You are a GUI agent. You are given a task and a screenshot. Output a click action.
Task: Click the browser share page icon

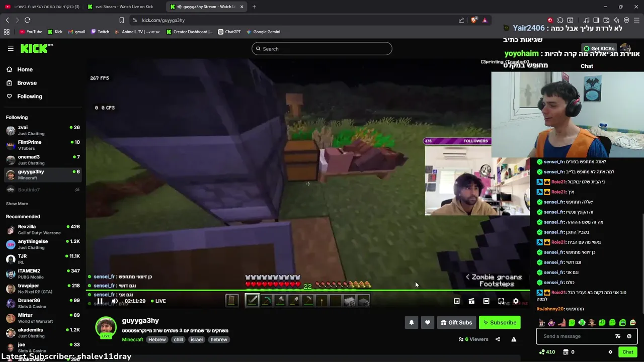coord(461,20)
